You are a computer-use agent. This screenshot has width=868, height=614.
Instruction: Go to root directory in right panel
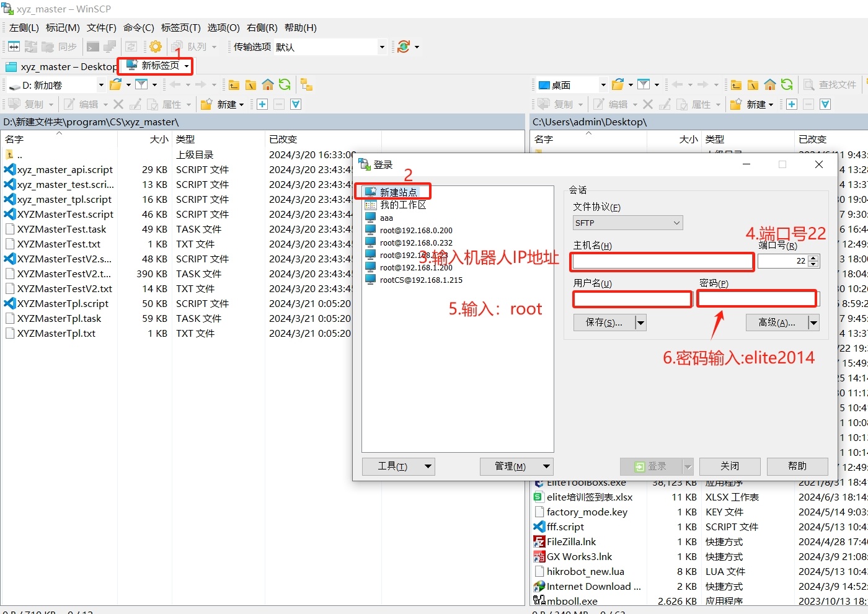753,85
